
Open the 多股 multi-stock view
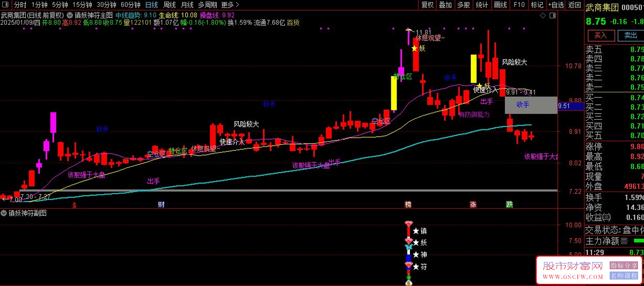point(463,5)
